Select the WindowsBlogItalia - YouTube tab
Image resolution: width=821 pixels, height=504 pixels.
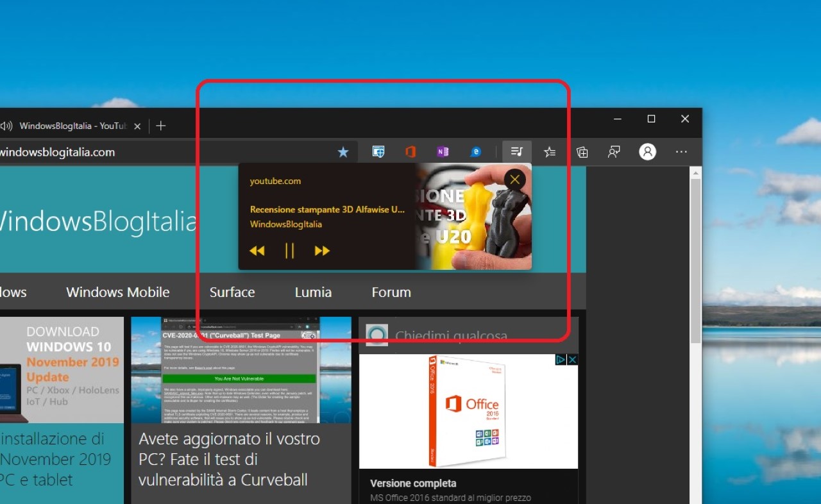[72, 126]
